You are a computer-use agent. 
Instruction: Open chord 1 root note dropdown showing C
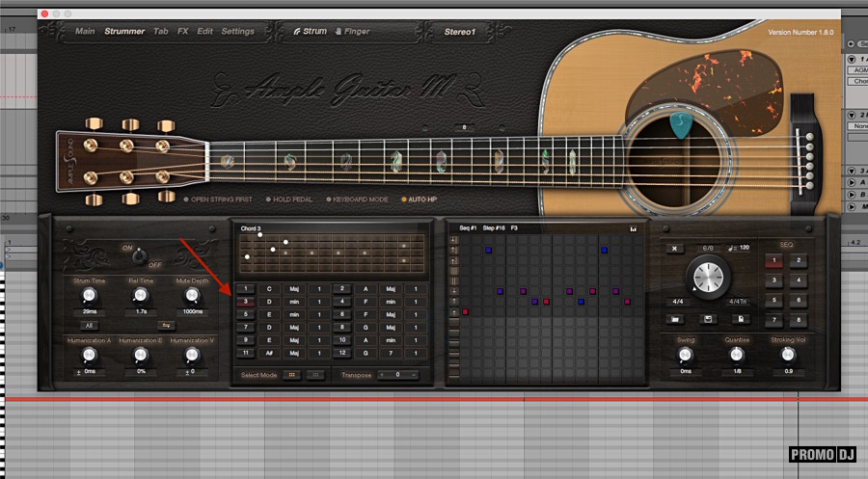(x=269, y=288)
